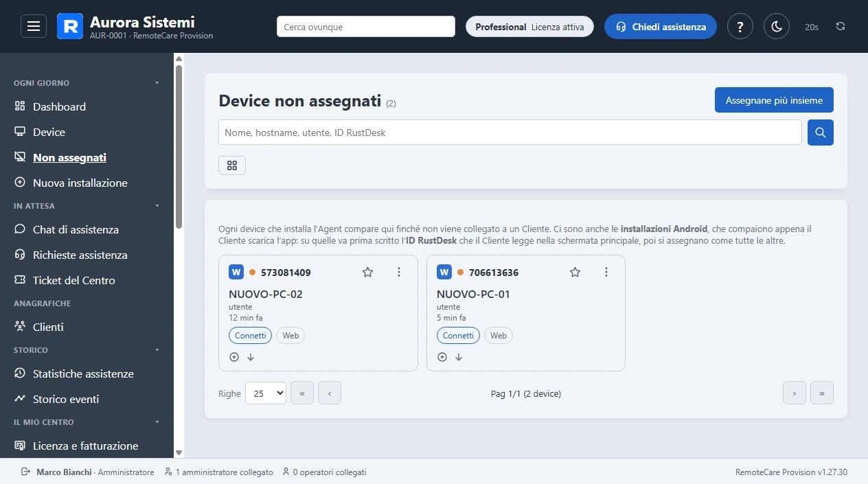
Task: Click plus circle icon on NUOVO-PC-02
Action: point(234,357)
